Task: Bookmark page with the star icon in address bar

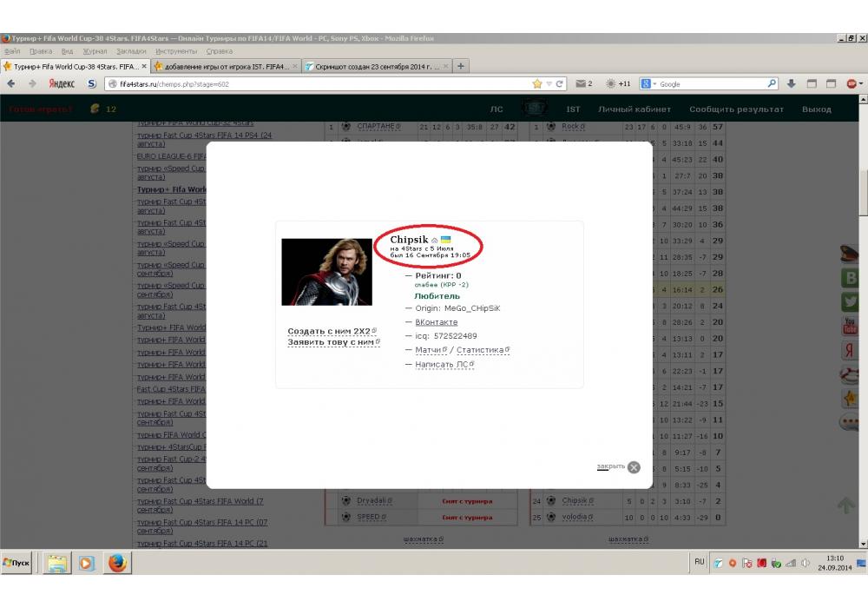Action: [537, 84]
